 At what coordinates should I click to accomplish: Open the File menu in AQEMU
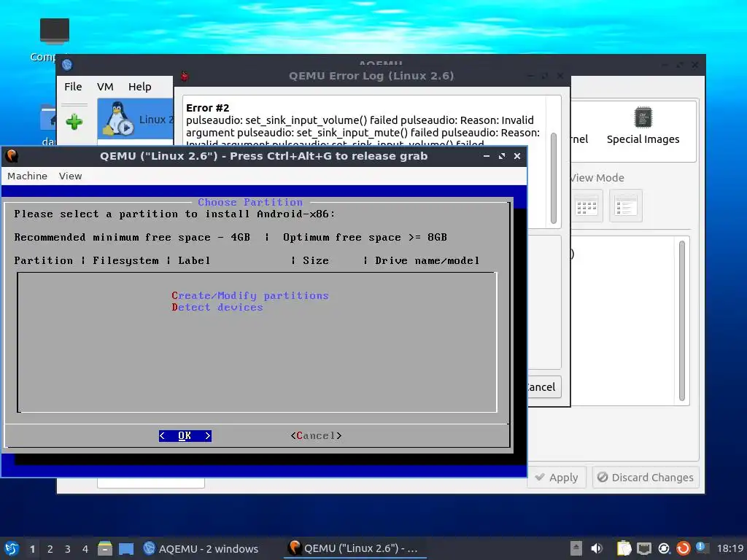pyautogui.click(x=73, y=87)
